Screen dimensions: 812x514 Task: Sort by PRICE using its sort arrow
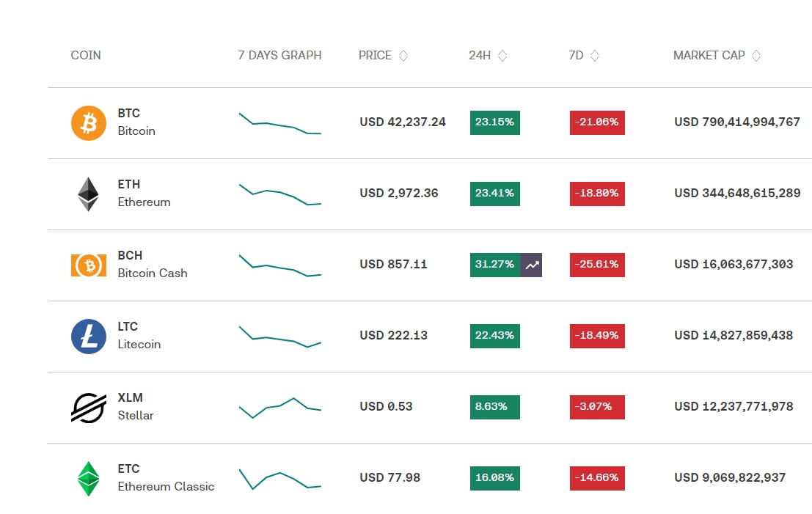pyautogui.click(x=403, y=56)
